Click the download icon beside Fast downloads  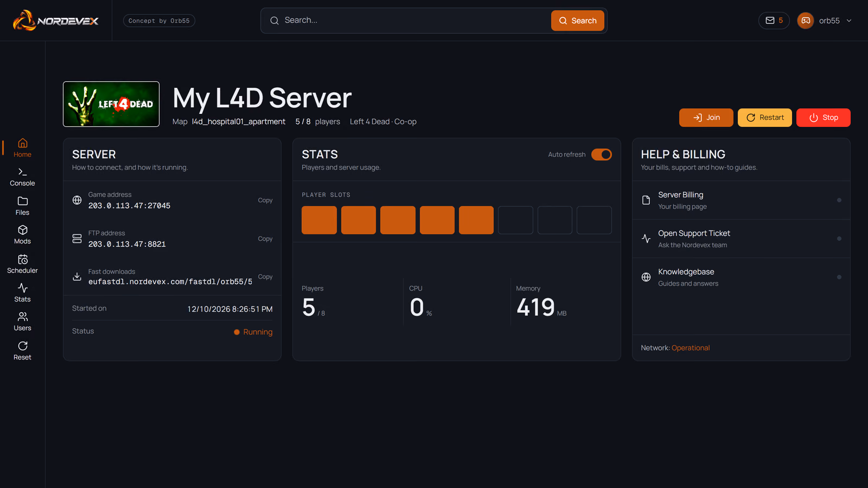[77, 277]
